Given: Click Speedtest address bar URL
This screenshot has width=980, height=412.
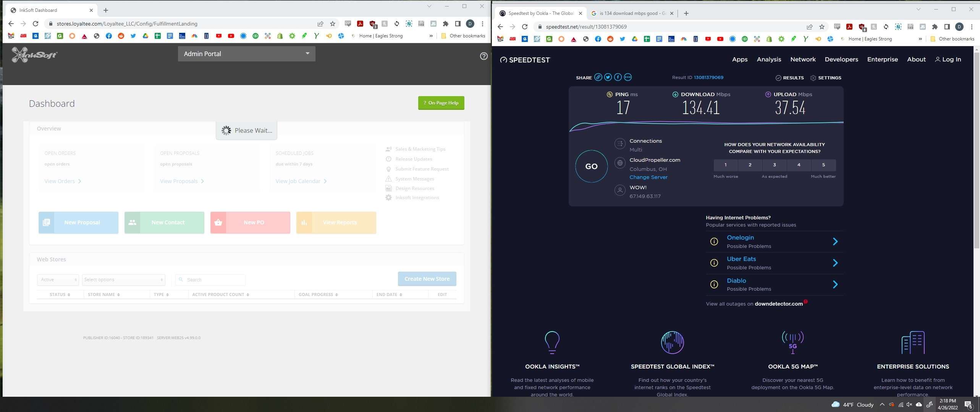Looking at the screenshot, I should (586, 27).
